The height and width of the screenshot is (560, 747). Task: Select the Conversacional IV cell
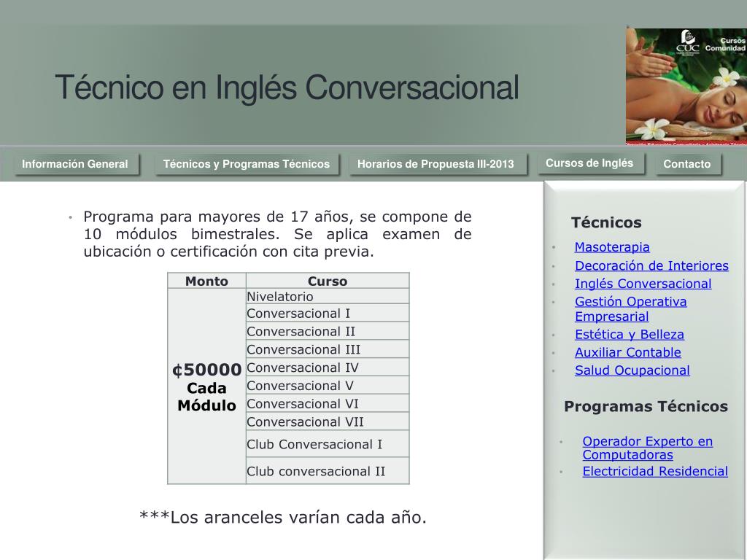pos(328,367)
